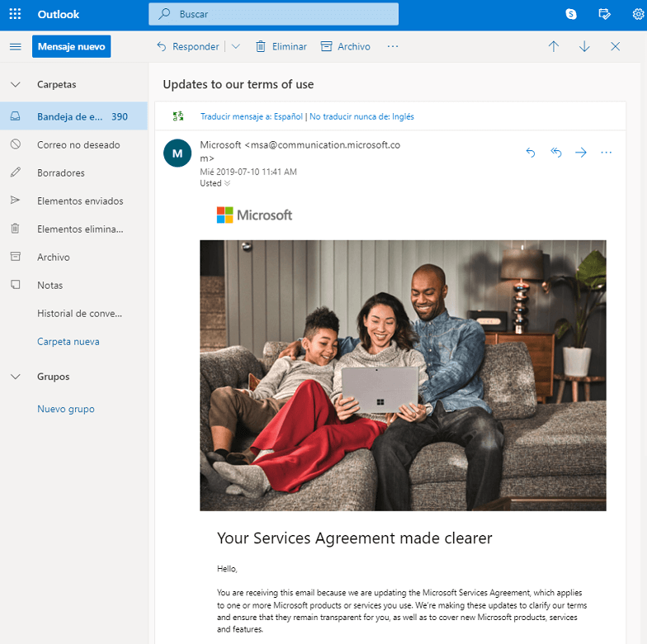Image resolution: width=647 pixels, height=644 pixels.
Task: Click the Elementos enviados paper-plane icon
Action: 15,200
